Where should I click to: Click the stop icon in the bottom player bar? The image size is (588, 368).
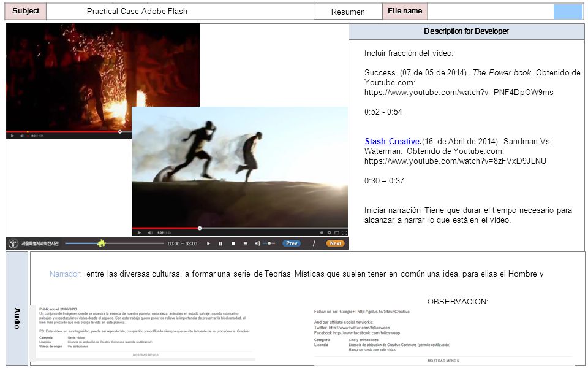click(233, 243)
